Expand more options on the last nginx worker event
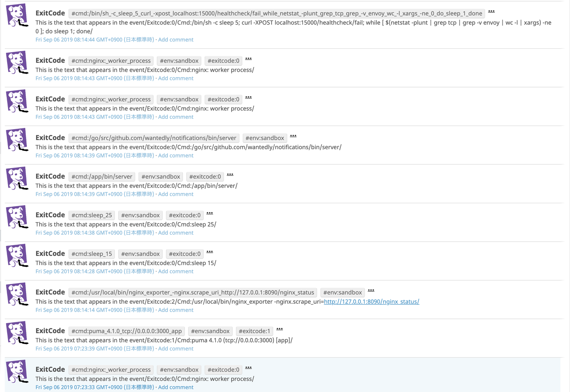The height and width of the screenshot is (392, 570). [x=248, y=367]
